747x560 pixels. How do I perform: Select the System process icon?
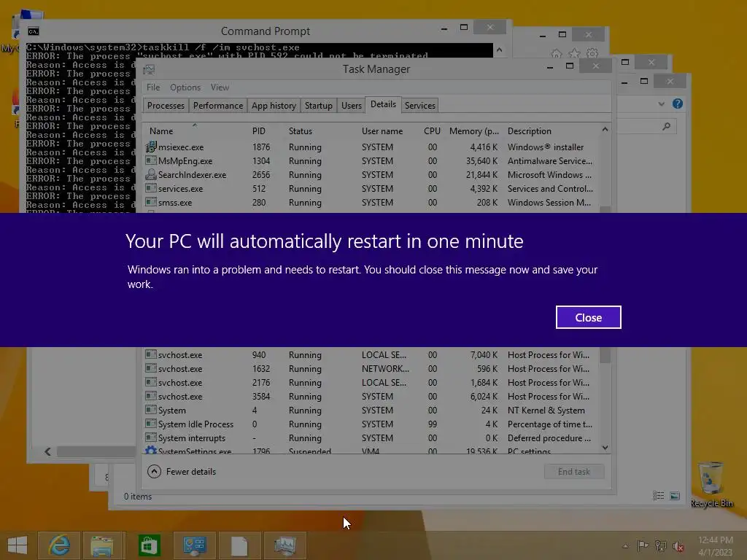(151, 410)
